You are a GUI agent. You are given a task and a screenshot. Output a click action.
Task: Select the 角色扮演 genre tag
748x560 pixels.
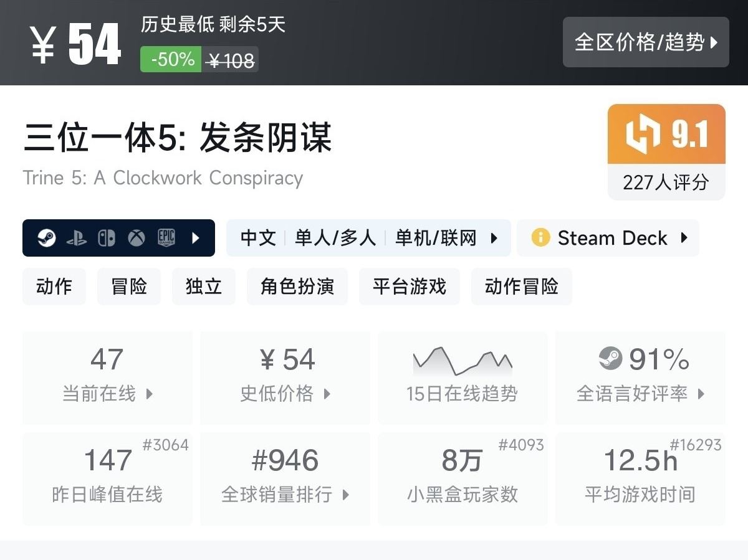[x=297, y=287]
